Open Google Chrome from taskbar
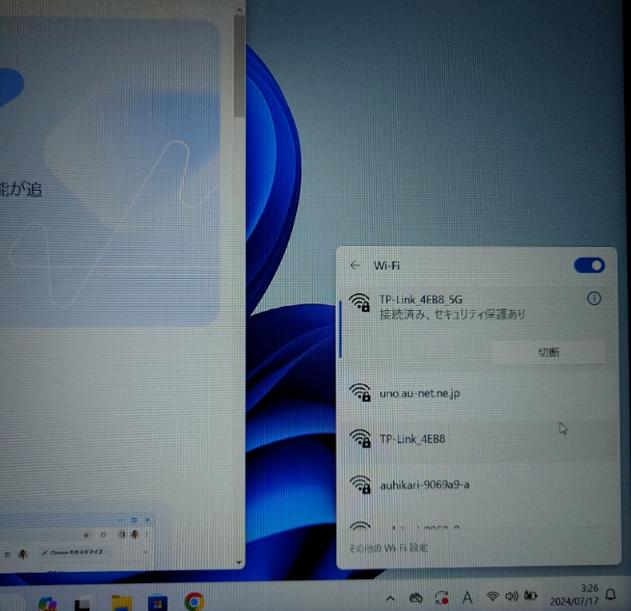The height and width of the screenshot is (611, 631). 194,602
